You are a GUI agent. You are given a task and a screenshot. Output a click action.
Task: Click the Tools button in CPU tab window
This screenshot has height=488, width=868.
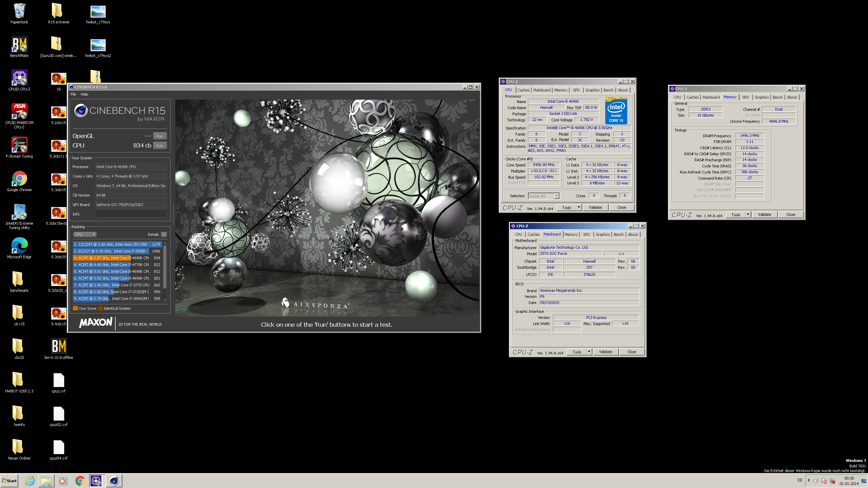pyautogui.click(x=567, y=207)
